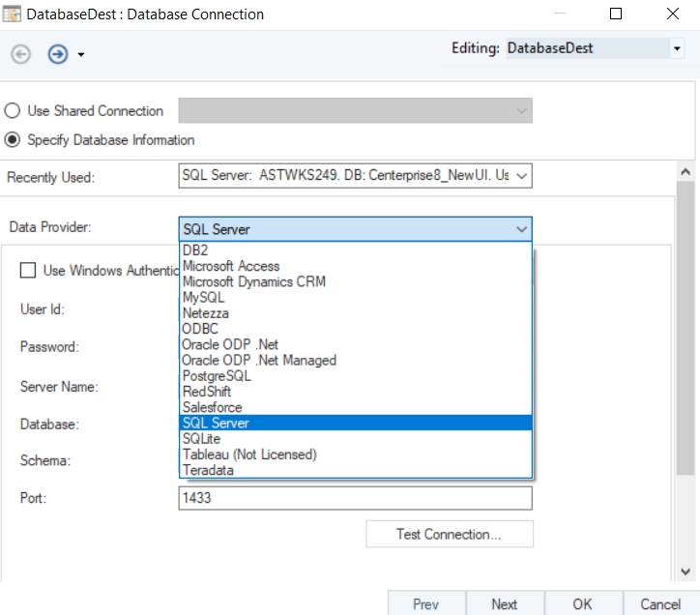Open the navigation history dropdown arrow
The height and width of the screenshot is (615, 700).
81,55
